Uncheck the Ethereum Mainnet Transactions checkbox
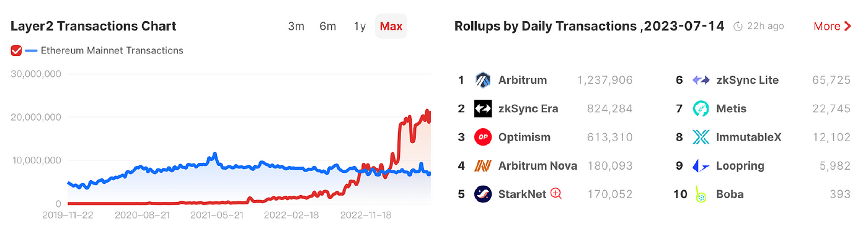This screenshot has height=236, width=868. pyautogui.click(x=16, y=50)
